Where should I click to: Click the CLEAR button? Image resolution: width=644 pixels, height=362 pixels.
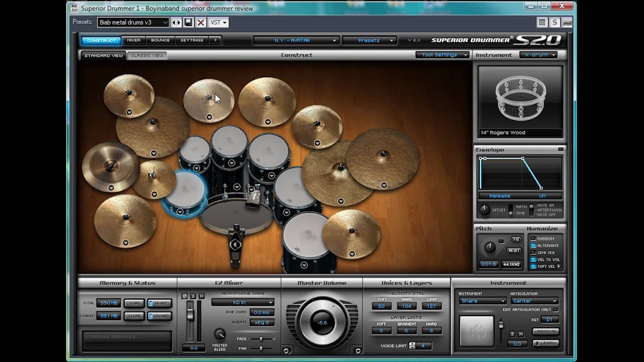point(135,316)
